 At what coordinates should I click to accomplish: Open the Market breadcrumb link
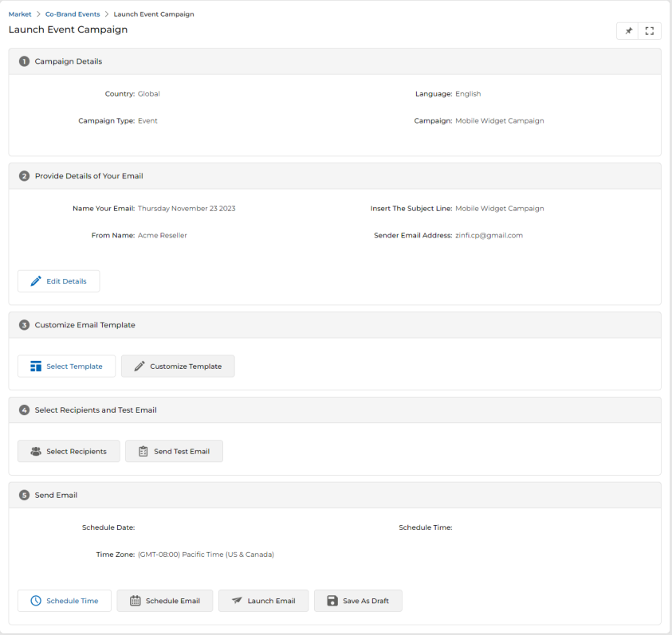20,14
